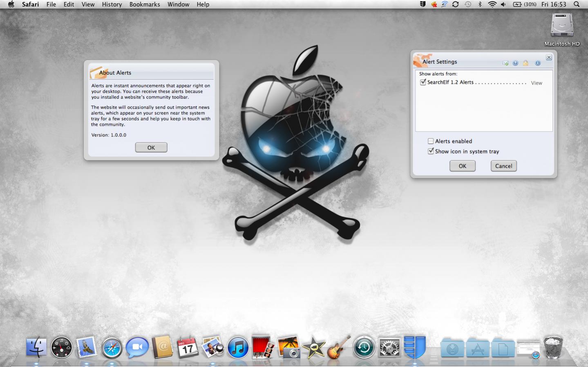Viewport: 588px width, 367px height.
Task: Click the black shield menu bar icon
Action: pos(423,4)
